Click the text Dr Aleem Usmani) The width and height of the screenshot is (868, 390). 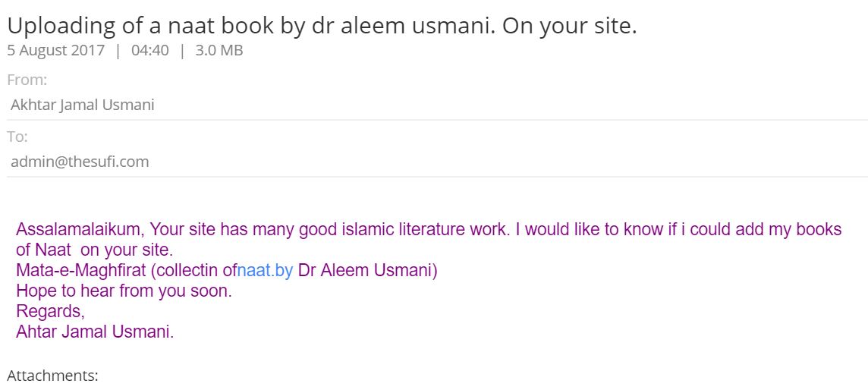tap(368, 271)
